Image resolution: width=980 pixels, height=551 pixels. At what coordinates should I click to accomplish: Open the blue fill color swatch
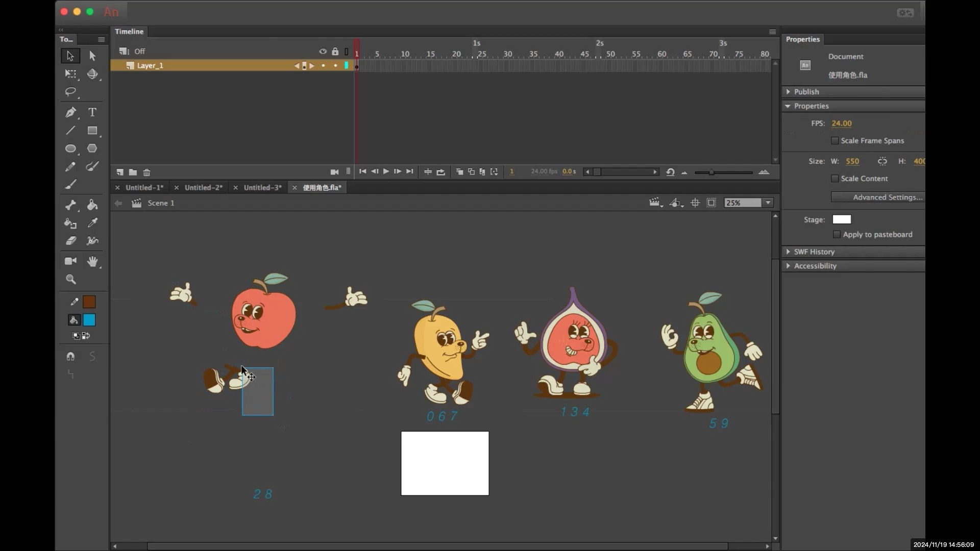89,320
